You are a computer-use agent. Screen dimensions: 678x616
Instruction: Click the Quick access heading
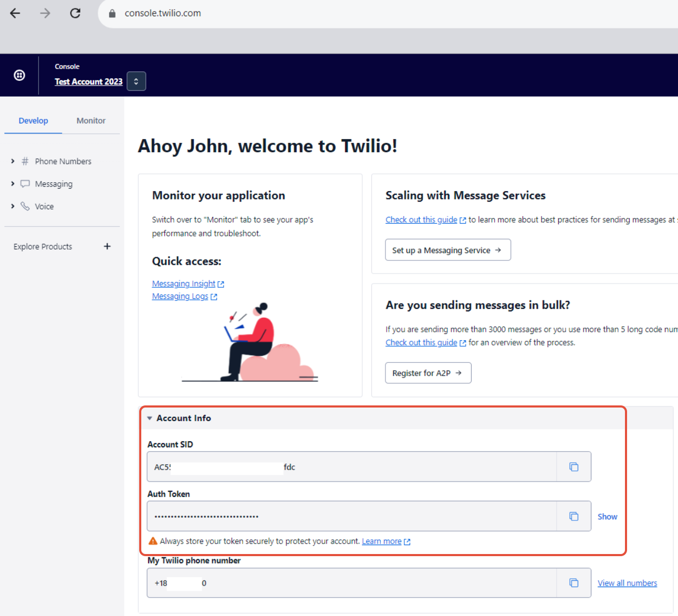tap(186, 261)
